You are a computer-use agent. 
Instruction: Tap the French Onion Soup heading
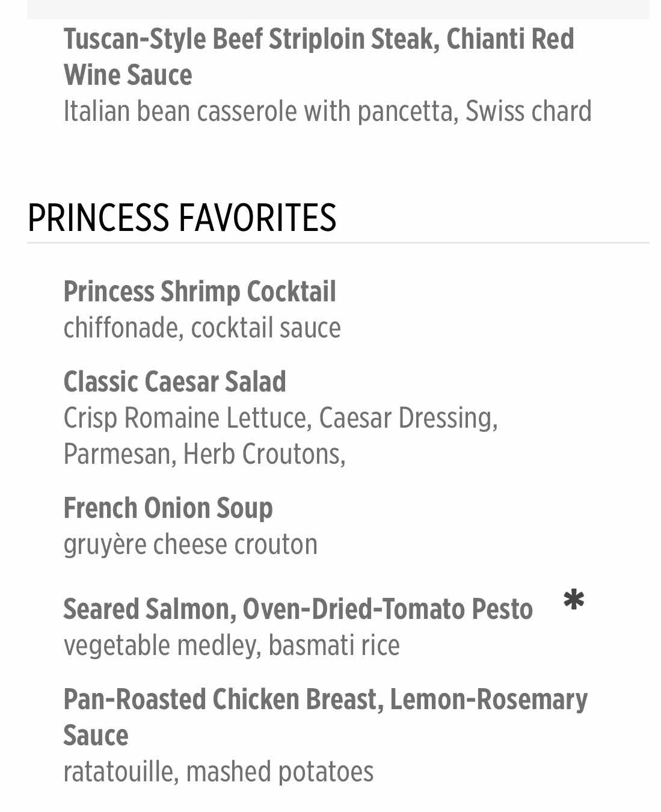168,508
